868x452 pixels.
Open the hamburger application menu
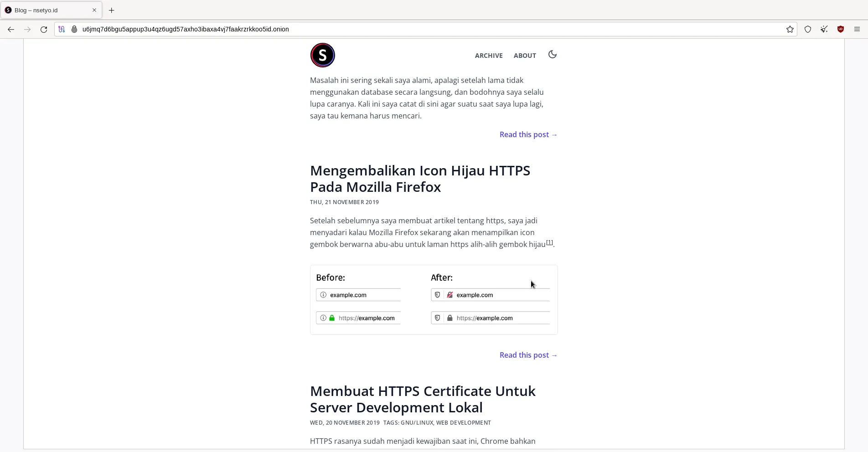click(x=857, y=29)
